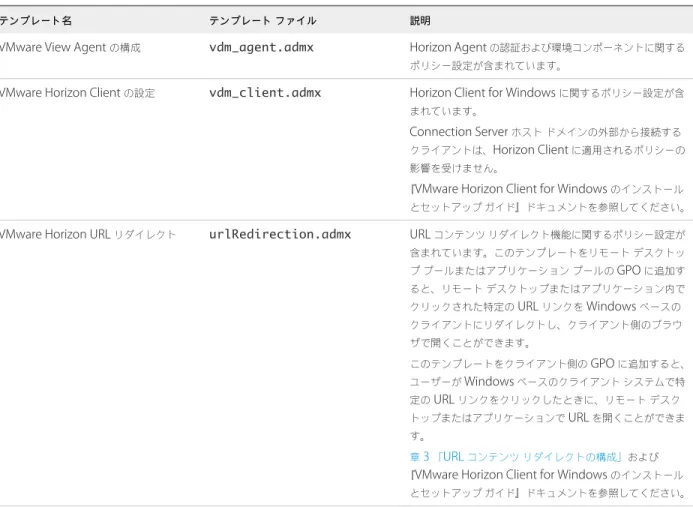Click the Horizon Agent の認証 description text
Image resolution: width=693 pixels, height=507 pixels.
click(x=547, y=57)
